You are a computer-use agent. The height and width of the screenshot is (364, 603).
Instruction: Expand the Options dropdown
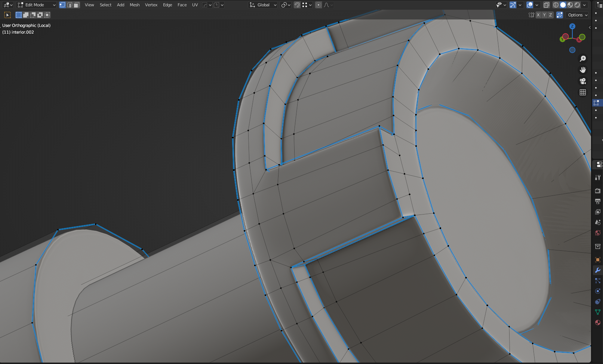coord(578,15)
